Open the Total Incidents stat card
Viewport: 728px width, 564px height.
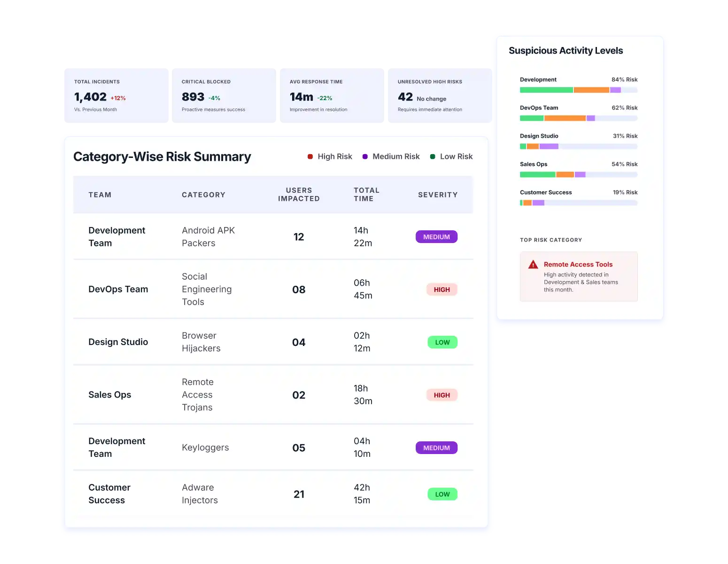tap(117, 96)
